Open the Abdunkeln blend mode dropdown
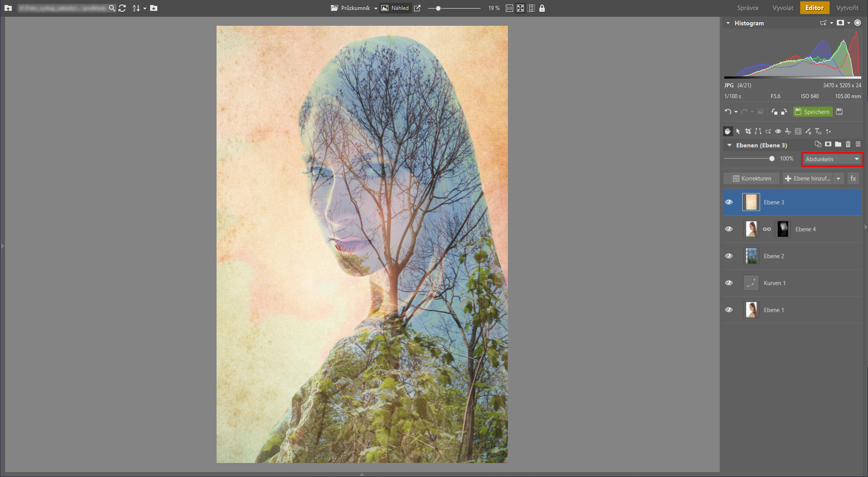Viewport: 868px width, 477px height. point(832,159)
